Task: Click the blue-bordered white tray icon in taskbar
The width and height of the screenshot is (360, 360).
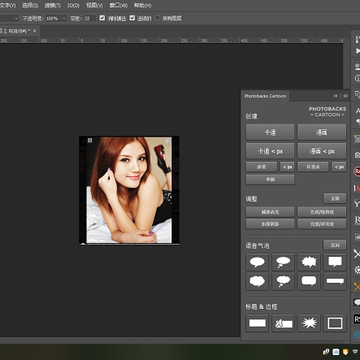Action: pos(336,352)
